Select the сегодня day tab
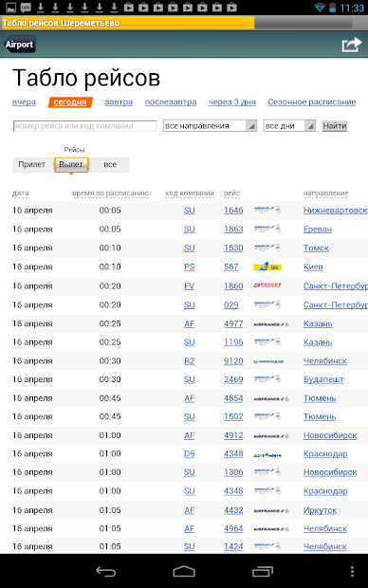 (x=70, y=102)
